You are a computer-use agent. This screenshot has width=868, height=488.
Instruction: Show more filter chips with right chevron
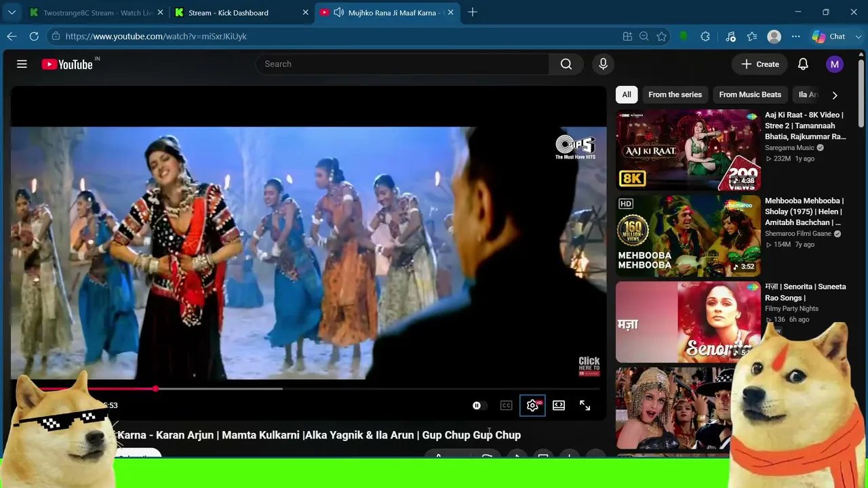point(835,95)
